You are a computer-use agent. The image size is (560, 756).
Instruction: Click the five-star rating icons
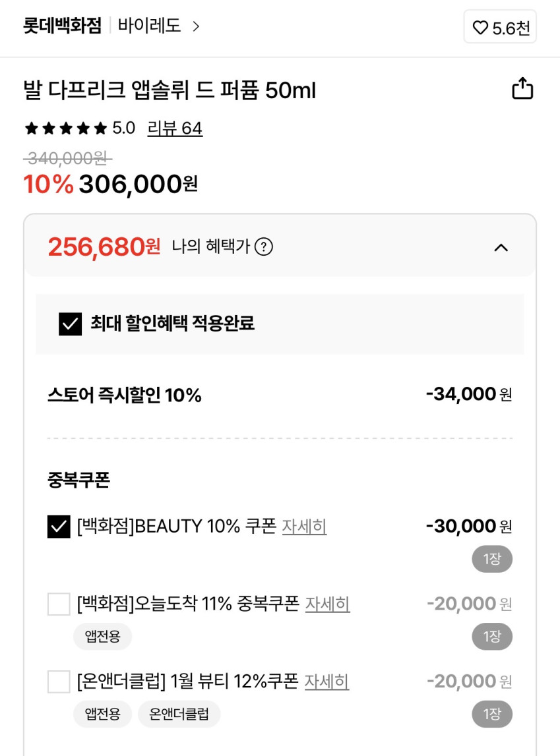(65, 129)
